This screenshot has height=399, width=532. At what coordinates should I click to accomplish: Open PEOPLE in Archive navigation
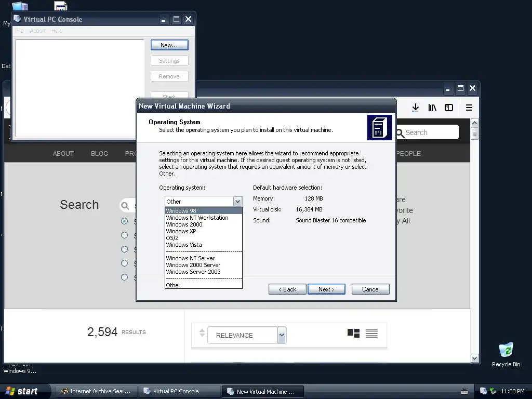pos(408,153)
